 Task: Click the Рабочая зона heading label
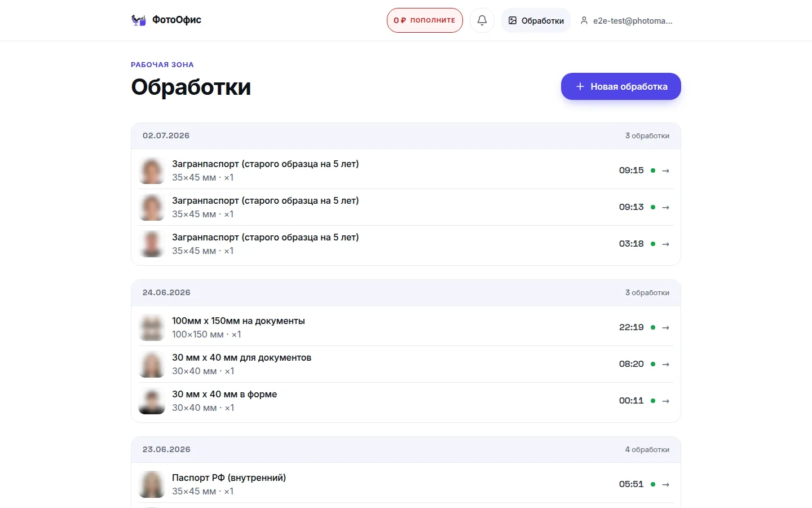pyautogui.click(x=162, y=65)
